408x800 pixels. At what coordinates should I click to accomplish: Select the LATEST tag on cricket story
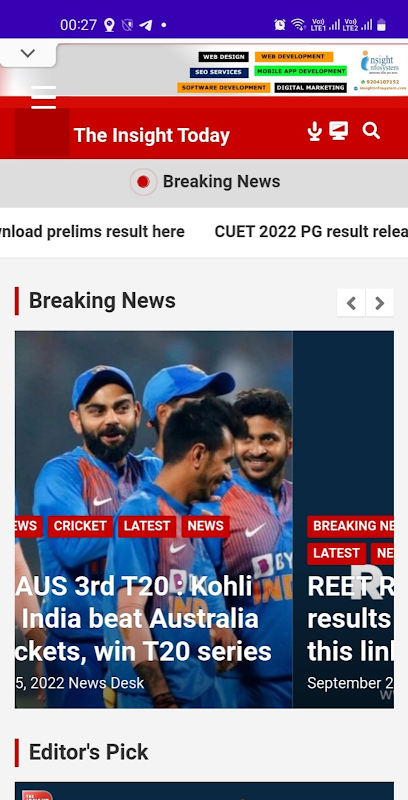click(x=147, y=526)
